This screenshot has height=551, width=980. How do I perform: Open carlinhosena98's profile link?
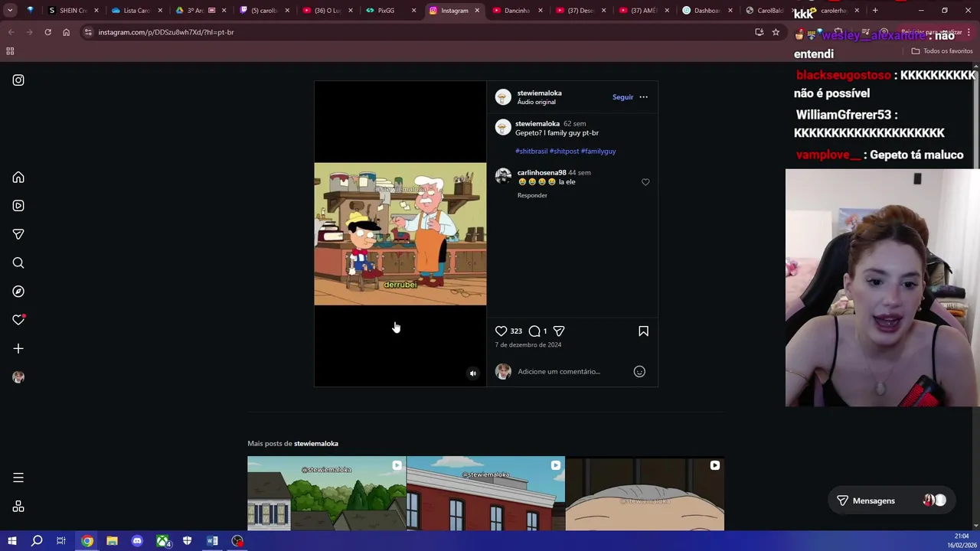point(541,173)
